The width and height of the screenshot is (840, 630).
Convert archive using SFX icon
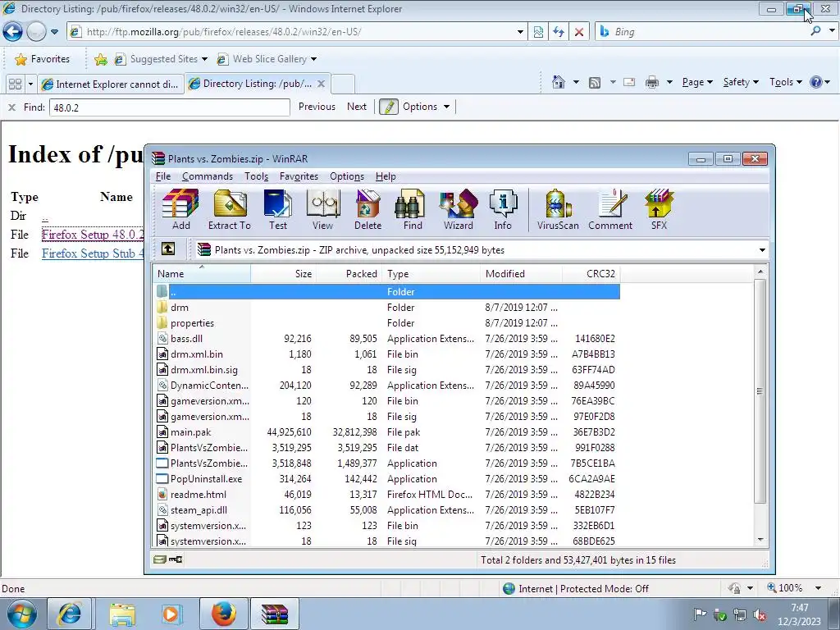[x=659, y=209]
